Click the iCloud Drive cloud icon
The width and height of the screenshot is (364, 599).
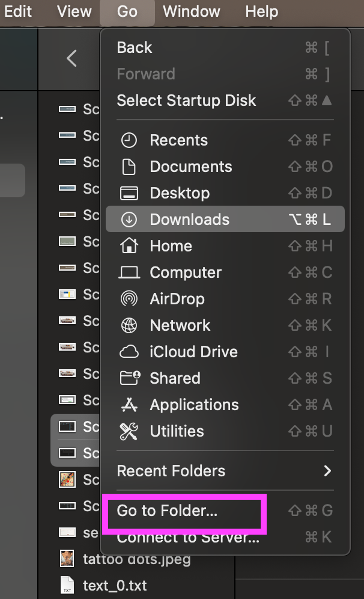(129, 352)
